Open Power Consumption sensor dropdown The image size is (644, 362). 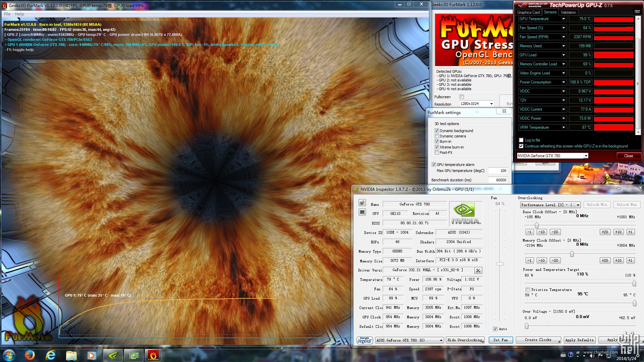(x=563, y=82)
